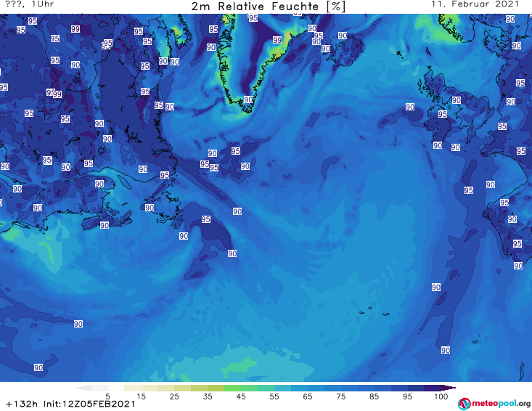Click the map title '2m Relative Feuchte [%]'
Viewport: 532px width, 411px height.
click(x=269, y=6)
